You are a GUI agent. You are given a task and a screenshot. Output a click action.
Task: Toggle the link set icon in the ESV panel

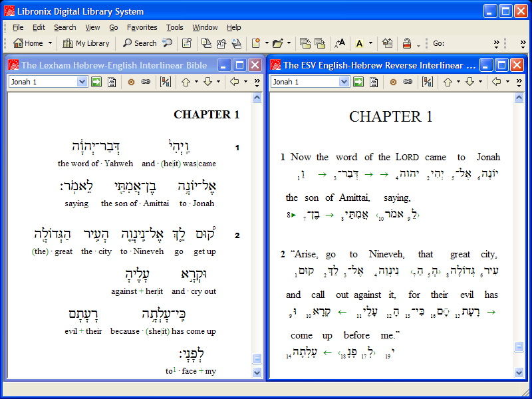[408, 82]
